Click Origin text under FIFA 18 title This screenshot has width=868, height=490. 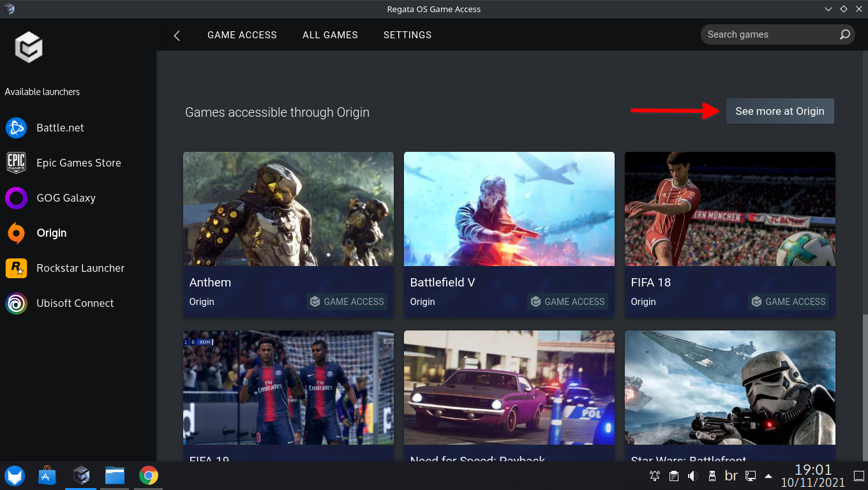point(643,302)
